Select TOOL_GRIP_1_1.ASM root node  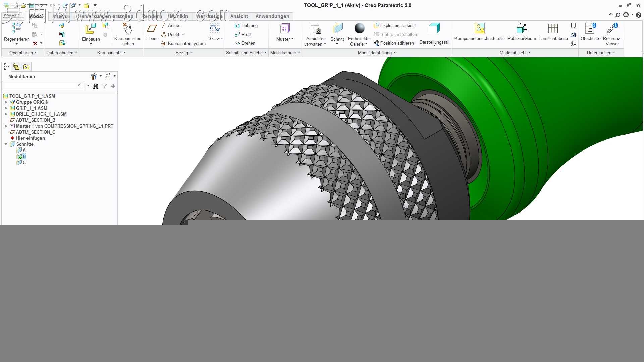coord(29,96)
